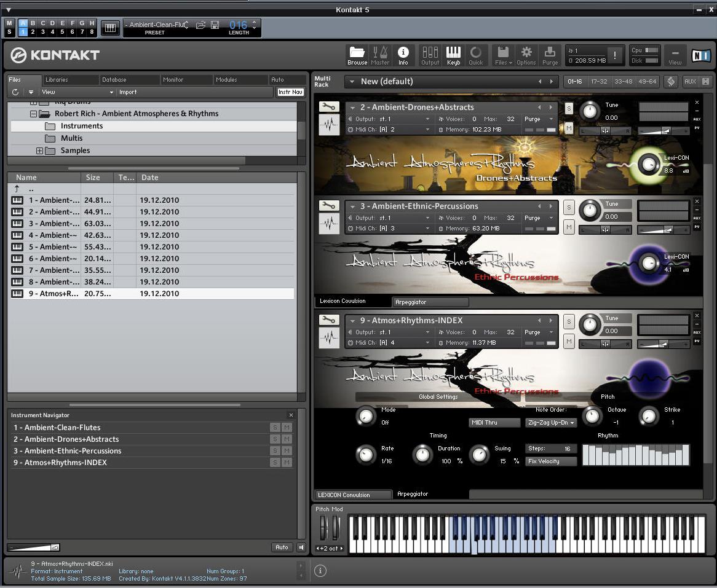Click the Native Instruments NI logo
717x588 pixels.
[701, 56]
